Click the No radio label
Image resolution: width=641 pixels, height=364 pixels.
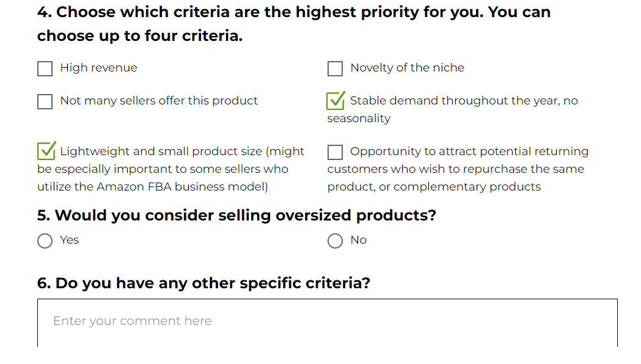point(359,240)
